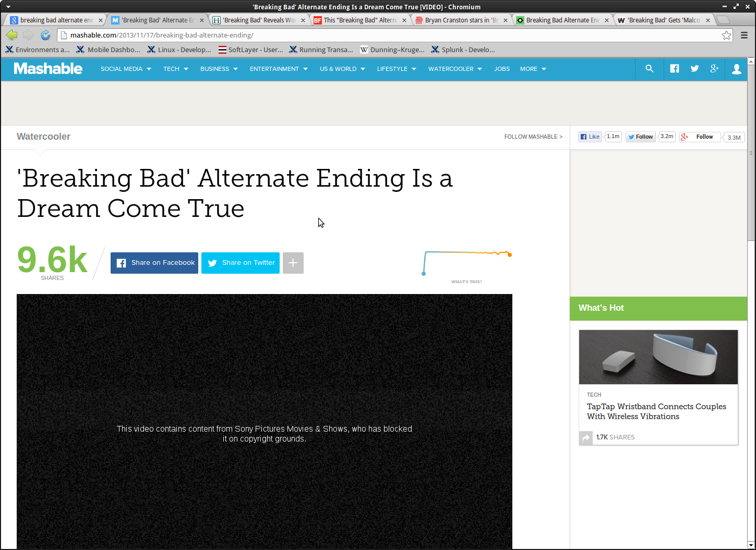Close the Bryan Cranston stars tab
Viewport: 756px width, 550px height.
(506, 20)
